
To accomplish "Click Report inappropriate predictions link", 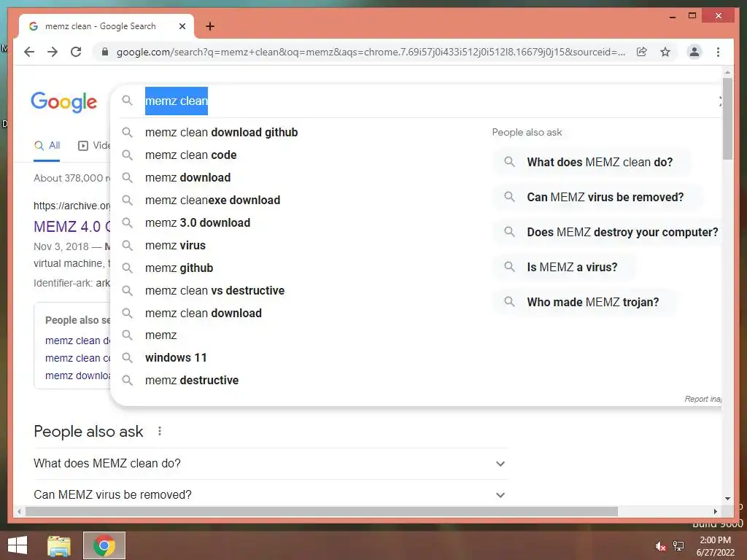I will 703,399.
